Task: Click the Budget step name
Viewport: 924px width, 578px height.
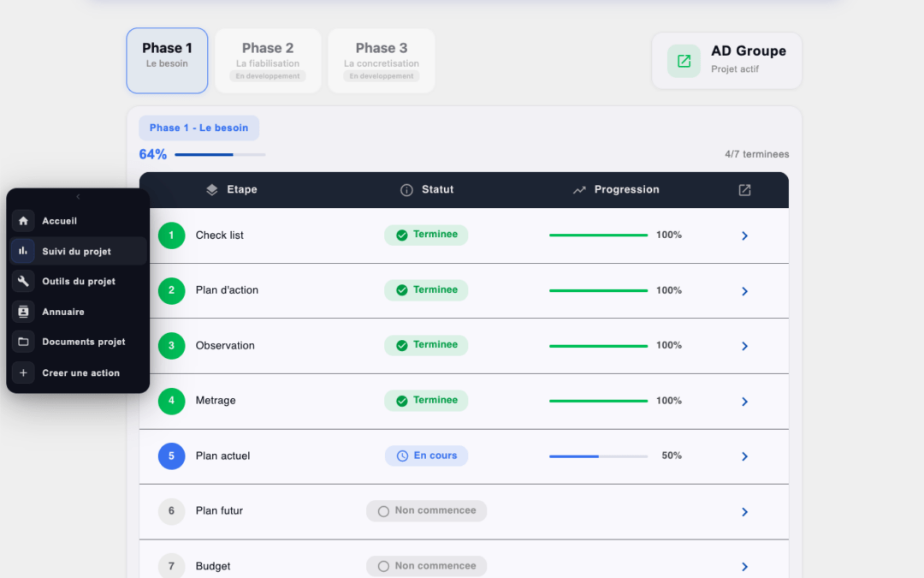Action: tap(213, 566)
